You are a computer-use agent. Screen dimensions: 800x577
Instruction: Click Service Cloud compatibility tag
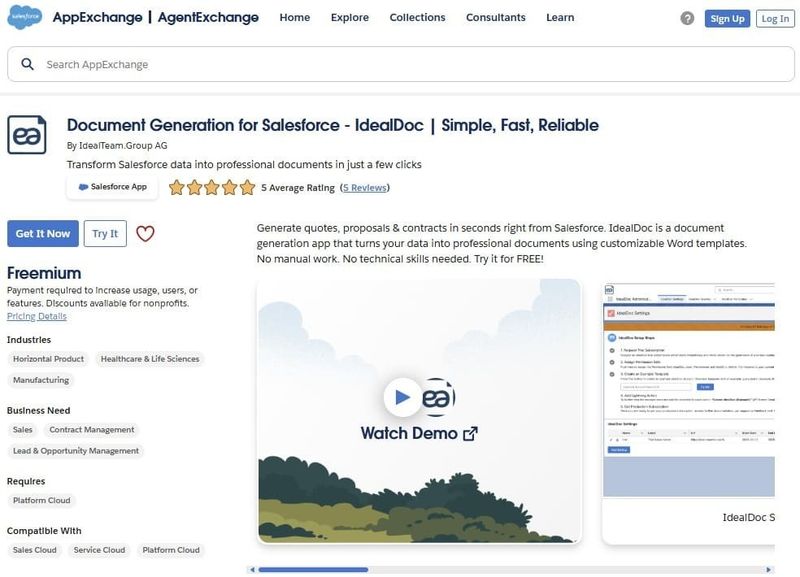coord(99,550)
